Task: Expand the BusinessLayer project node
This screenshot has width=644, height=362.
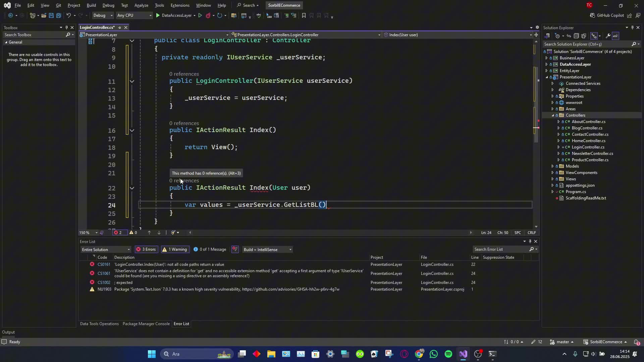Action: coord(546,58)
